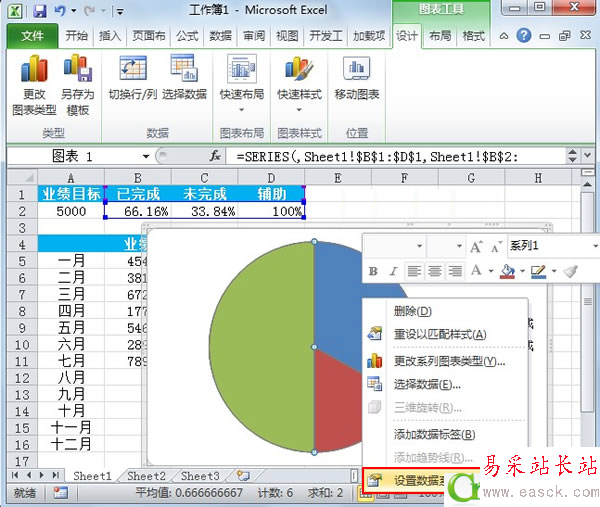Click the Redo icon in quick access toolbar
This screenshot has height=507, width=600.
(x=90, y=11)
